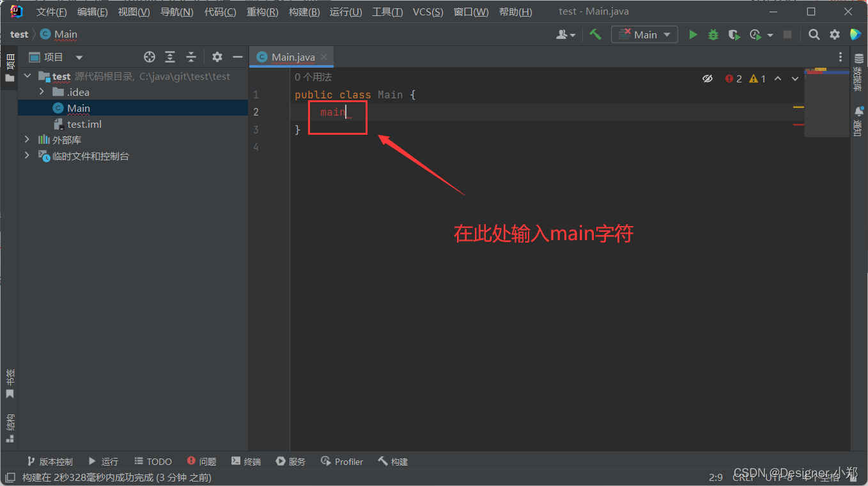868x486 pixels.
Task: Open the 编辑(E) menu
Action: (92, 12)
